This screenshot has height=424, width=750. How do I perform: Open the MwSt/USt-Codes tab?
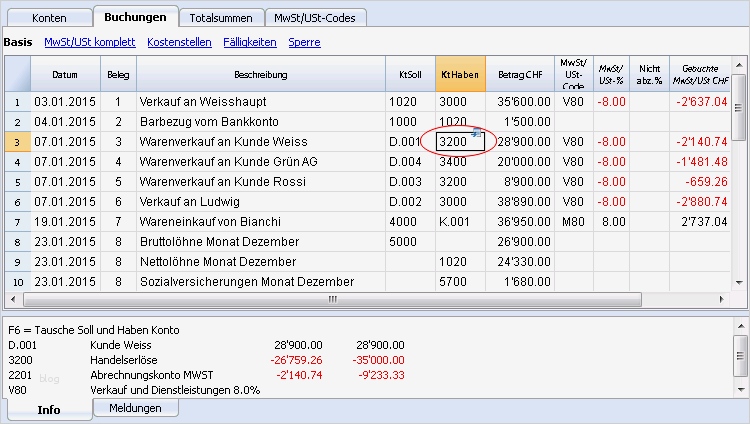tap(317, 18)
